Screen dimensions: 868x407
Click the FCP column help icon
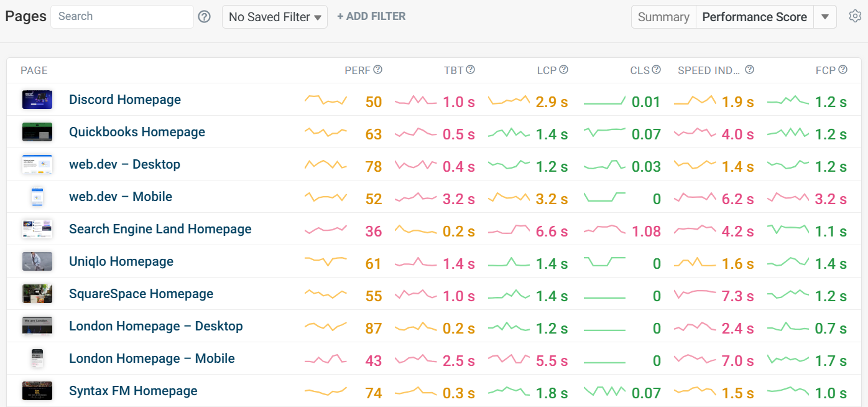(x=843, y=70)
